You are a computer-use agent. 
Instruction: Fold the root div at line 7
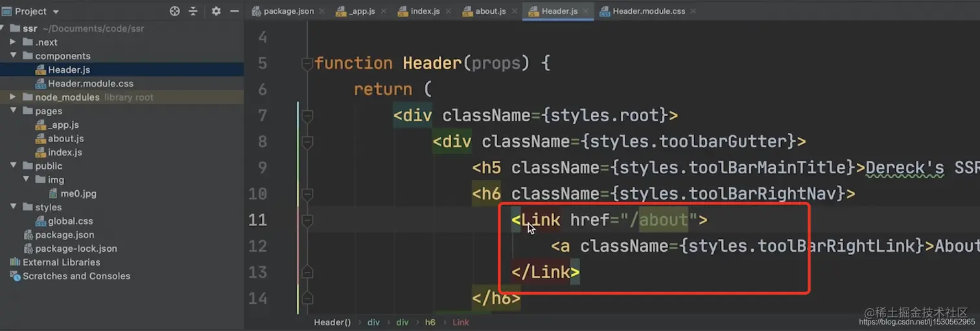point(307,116)
